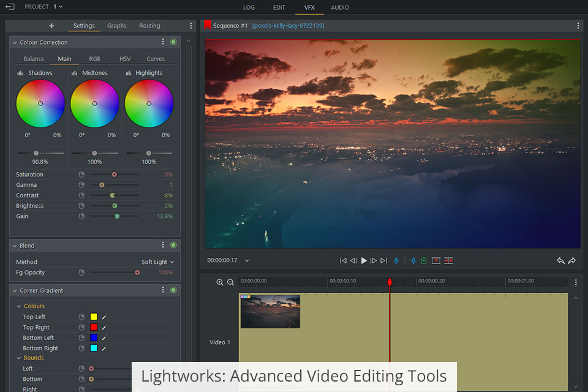Select the clip thumbnail on Video 1
588x392 pixels.
[x=270, y=311]
